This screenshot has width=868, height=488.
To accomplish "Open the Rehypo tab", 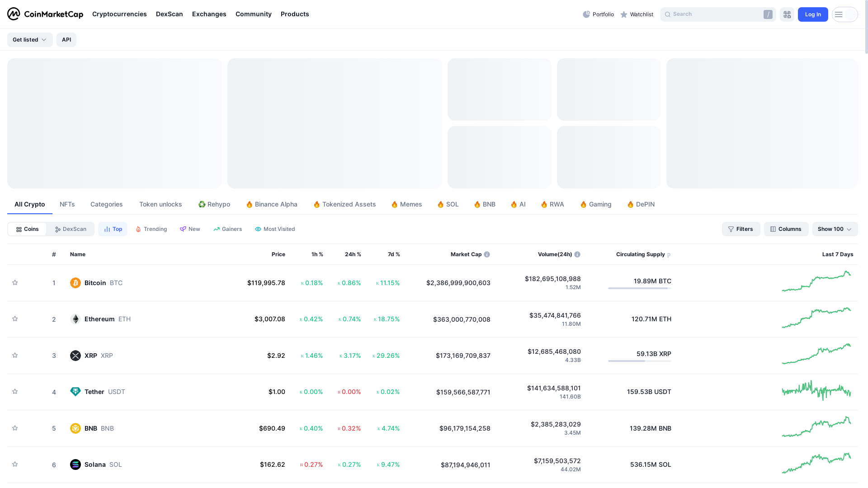I will click(214, 204).
